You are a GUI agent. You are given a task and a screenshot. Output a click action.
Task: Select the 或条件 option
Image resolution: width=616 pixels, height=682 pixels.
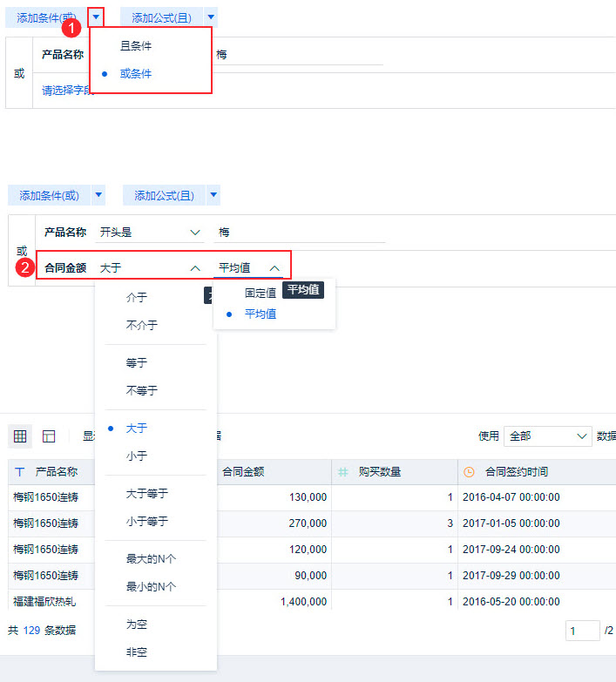pyautogui.click(x=136, y=73)
